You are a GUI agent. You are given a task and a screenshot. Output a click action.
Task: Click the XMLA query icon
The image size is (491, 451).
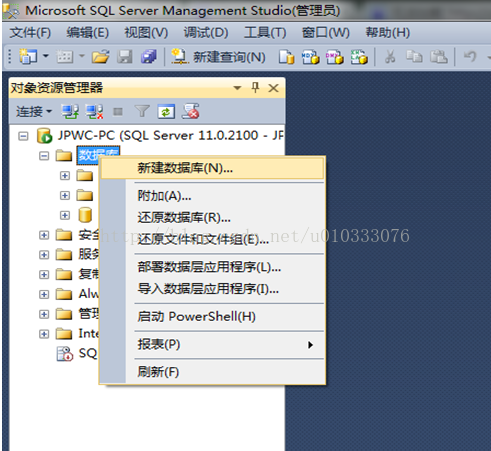point(359,57)
